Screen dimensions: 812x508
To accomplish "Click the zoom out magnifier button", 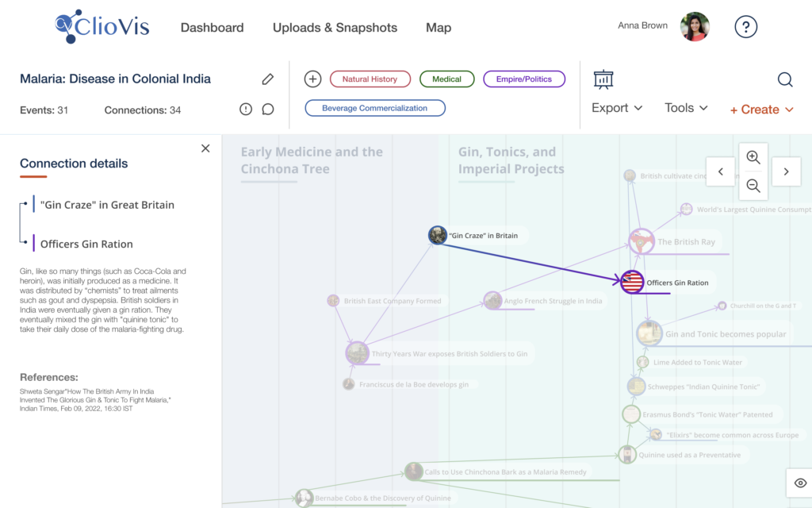I will pyautogui.click(x=753, y=186).
